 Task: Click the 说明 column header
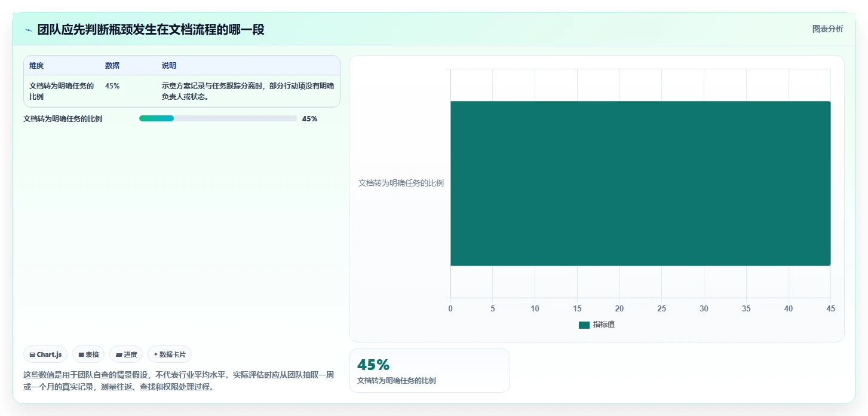[169, 66]
